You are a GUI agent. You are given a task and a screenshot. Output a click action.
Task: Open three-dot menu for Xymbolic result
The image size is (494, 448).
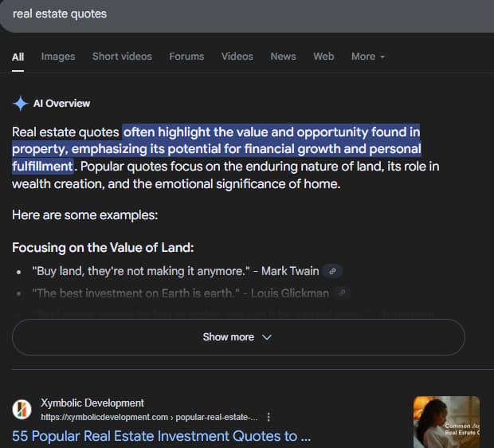pos(269,417)
